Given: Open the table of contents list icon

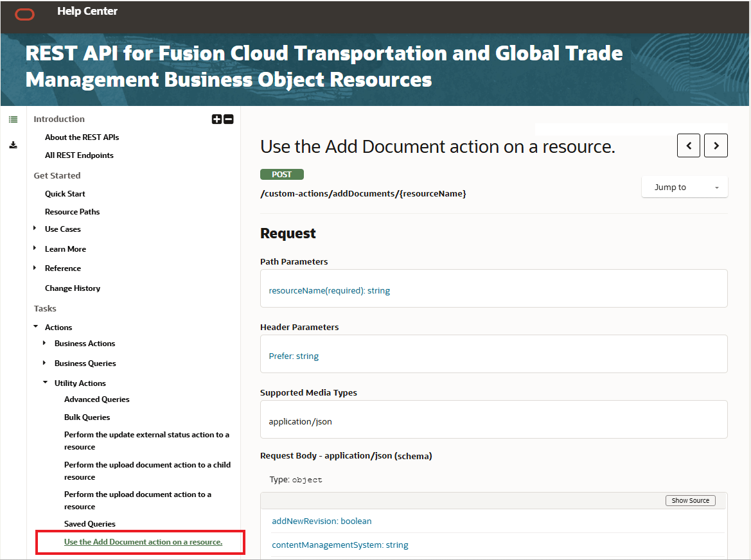Looking at the screenshot, I should pos(13,119).
